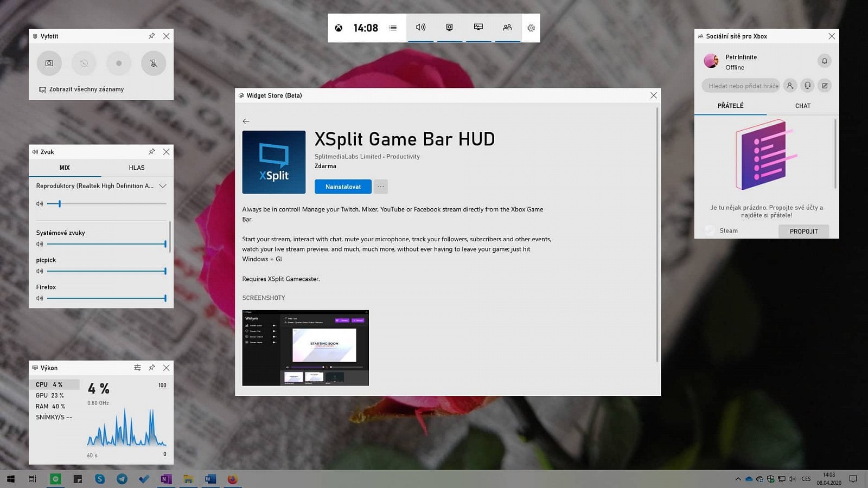Set the Firefox volume slider

coord(106,298)
